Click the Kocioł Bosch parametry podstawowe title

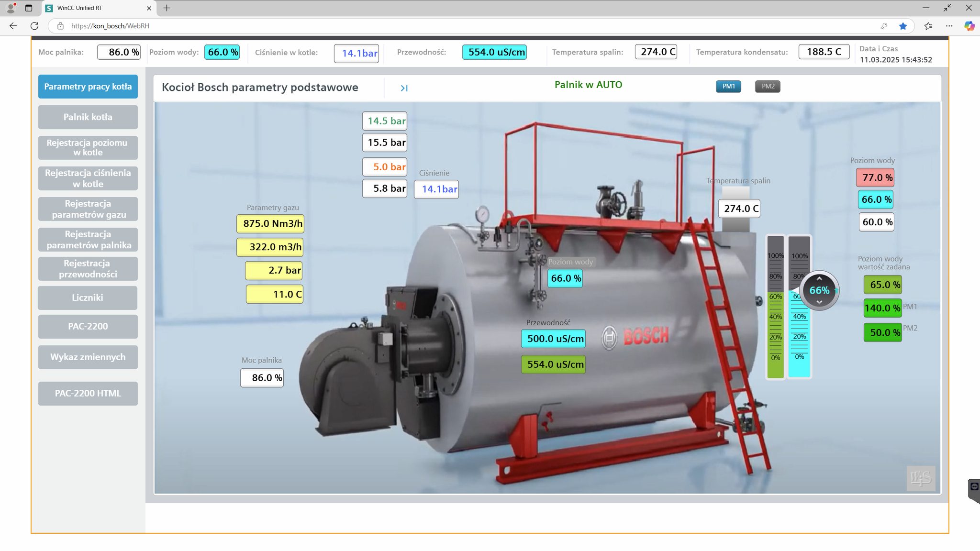[260, 88]
